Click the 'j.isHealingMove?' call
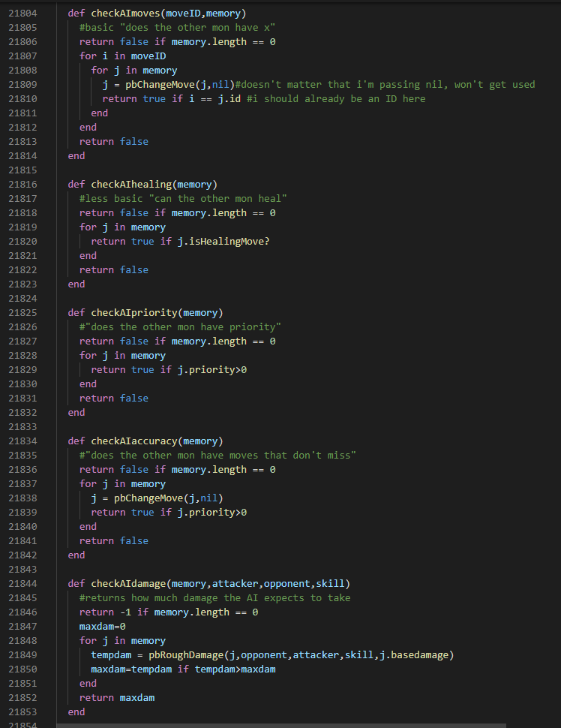561x728 pixels. pyautogui.click(x=223, y=242)
